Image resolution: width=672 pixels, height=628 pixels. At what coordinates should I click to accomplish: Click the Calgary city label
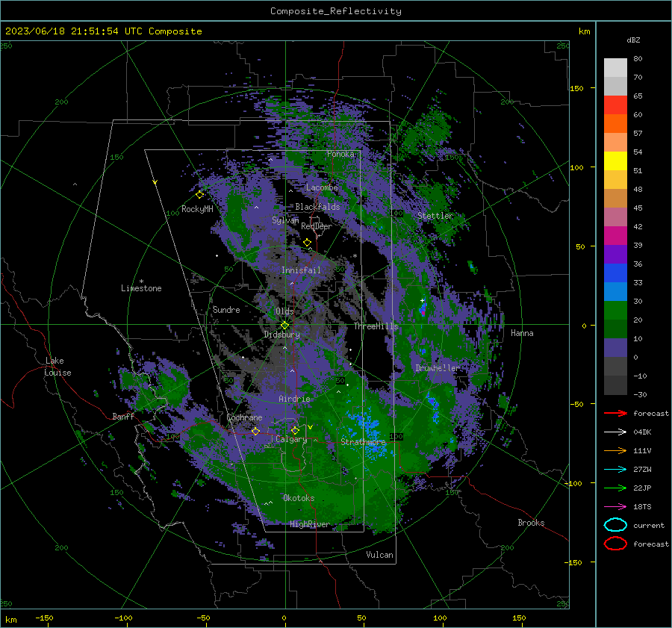[x=291, y=439]
